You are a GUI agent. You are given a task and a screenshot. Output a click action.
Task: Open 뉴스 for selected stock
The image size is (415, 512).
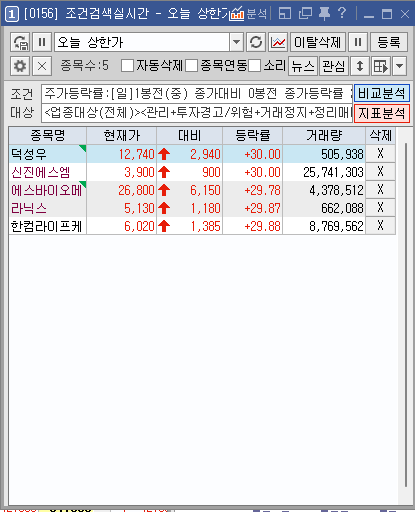coord(303,66)
